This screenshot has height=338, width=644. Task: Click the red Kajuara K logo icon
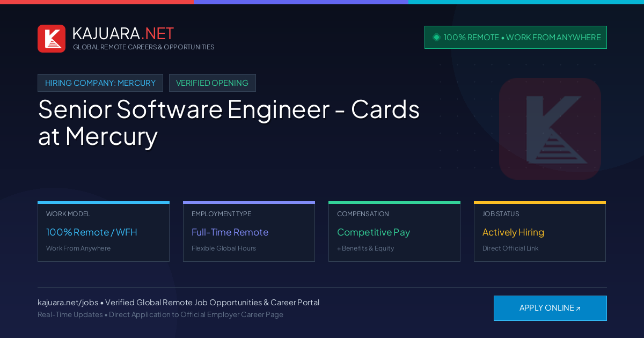tap(52, 39)
